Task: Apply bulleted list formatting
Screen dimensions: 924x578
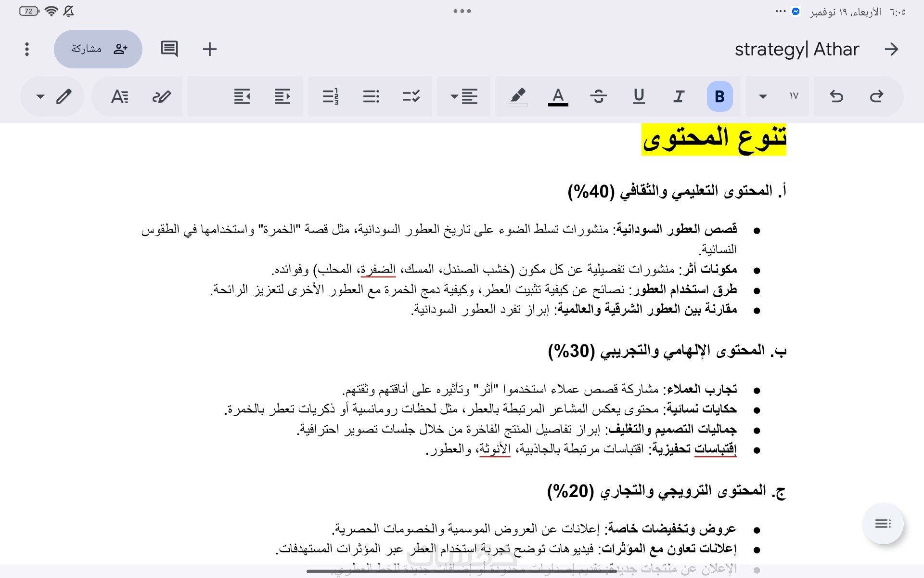Action: coord(371,96)
